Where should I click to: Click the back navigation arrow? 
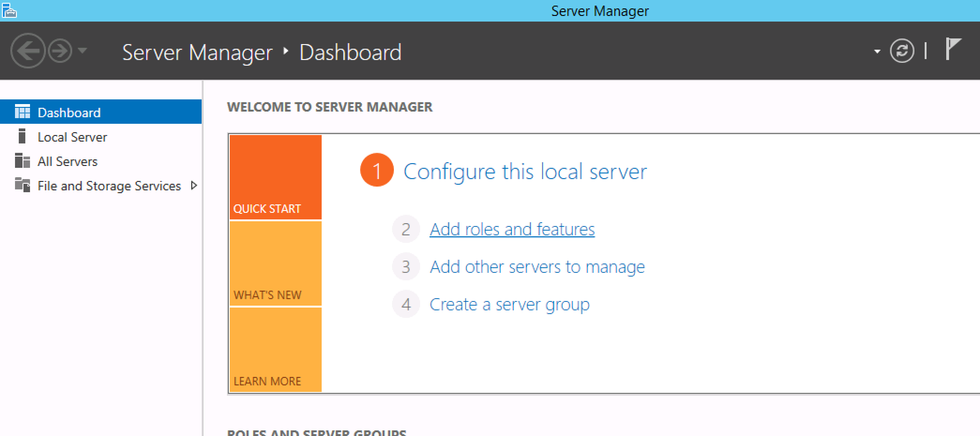point(28,51)
